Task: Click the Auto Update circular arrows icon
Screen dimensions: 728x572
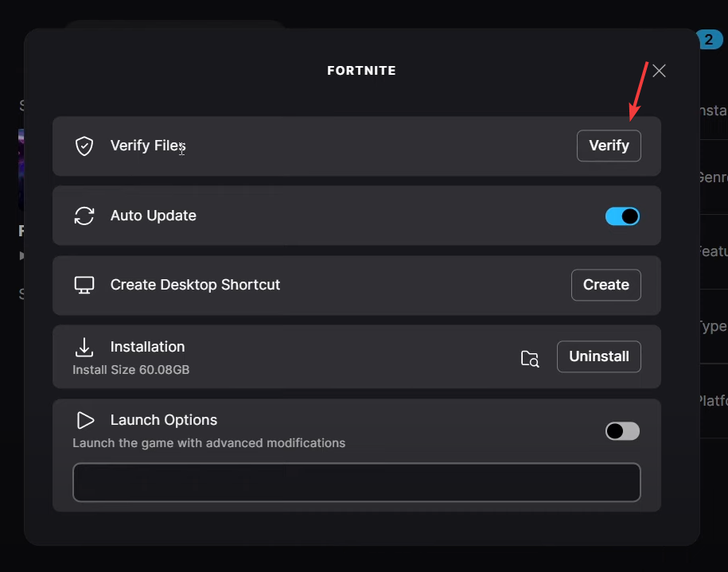Action: point(84,216)
